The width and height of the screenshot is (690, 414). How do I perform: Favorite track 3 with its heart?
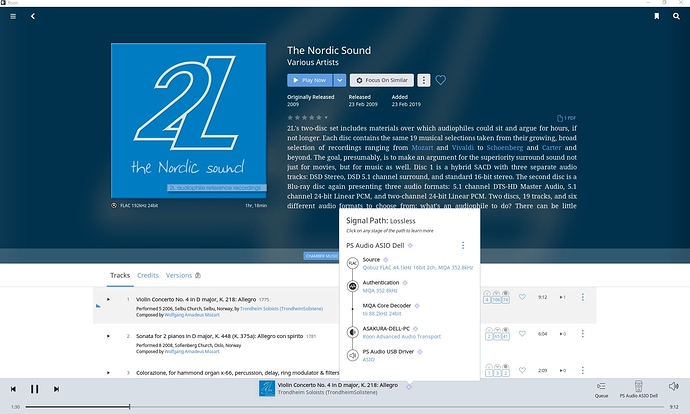point(522,370)
